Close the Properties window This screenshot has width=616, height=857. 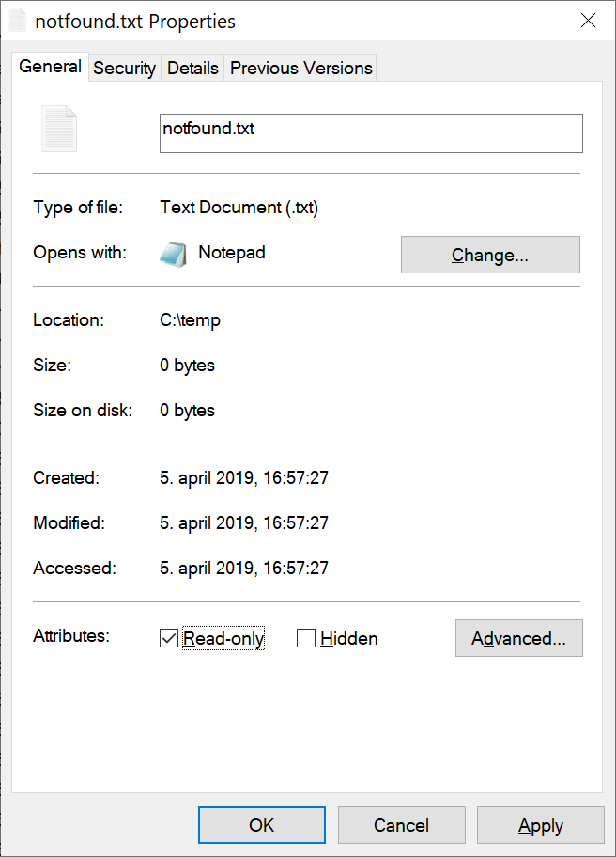tap(588, 20)
